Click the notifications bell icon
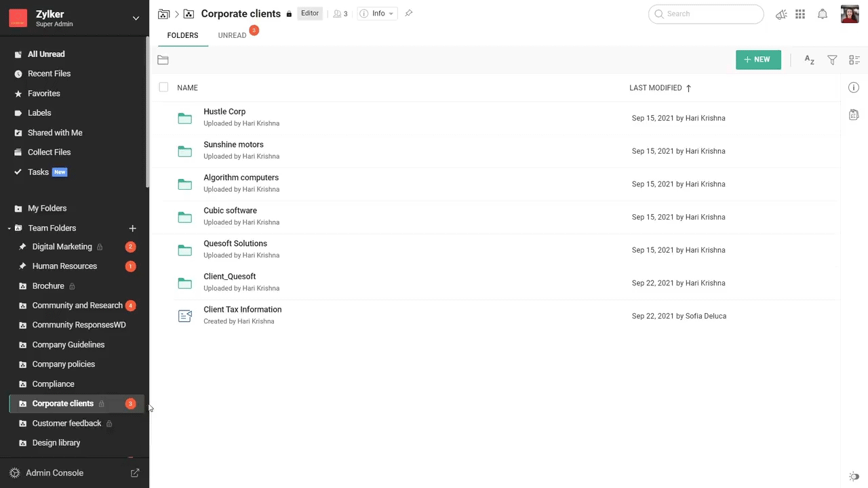The height and width of the screenshot is (488, 868). [x=822, y=14]
